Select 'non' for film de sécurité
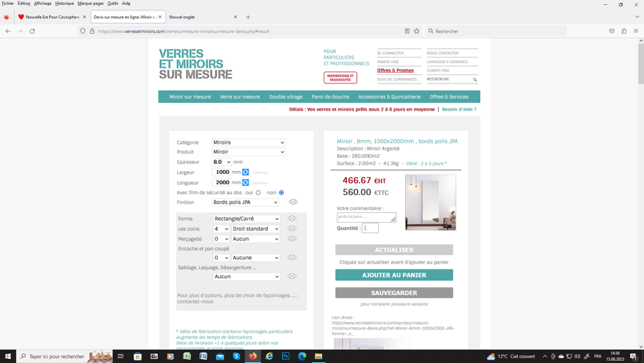644x363 pixels. tap(281, 193)
